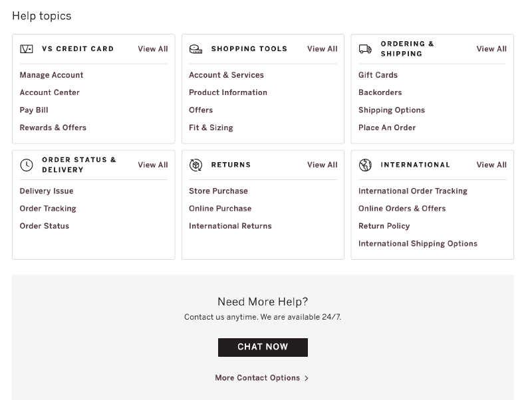View all International help topics
Screen dimensions: 532x400
(491, 165)
